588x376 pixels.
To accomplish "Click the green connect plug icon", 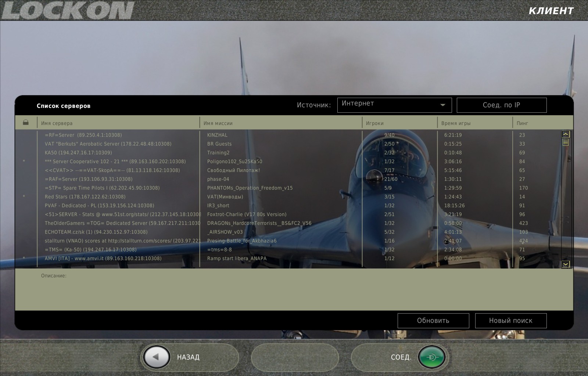I will point(432,357).
